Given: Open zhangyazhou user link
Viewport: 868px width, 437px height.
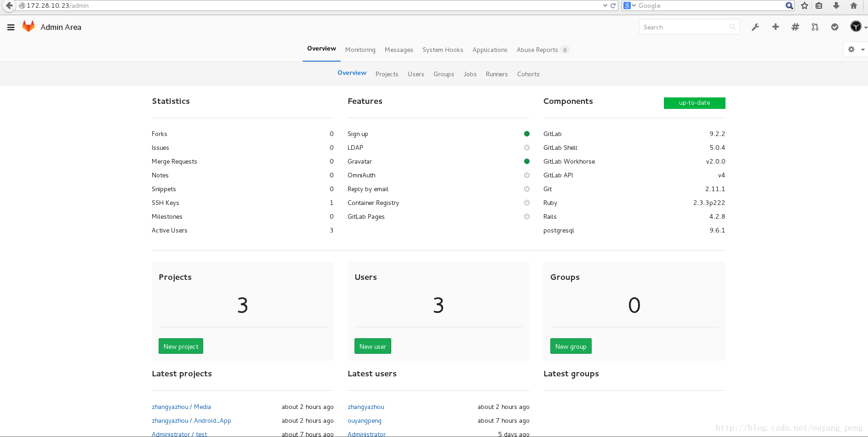Looking at the screenshot, I should 366,407.
